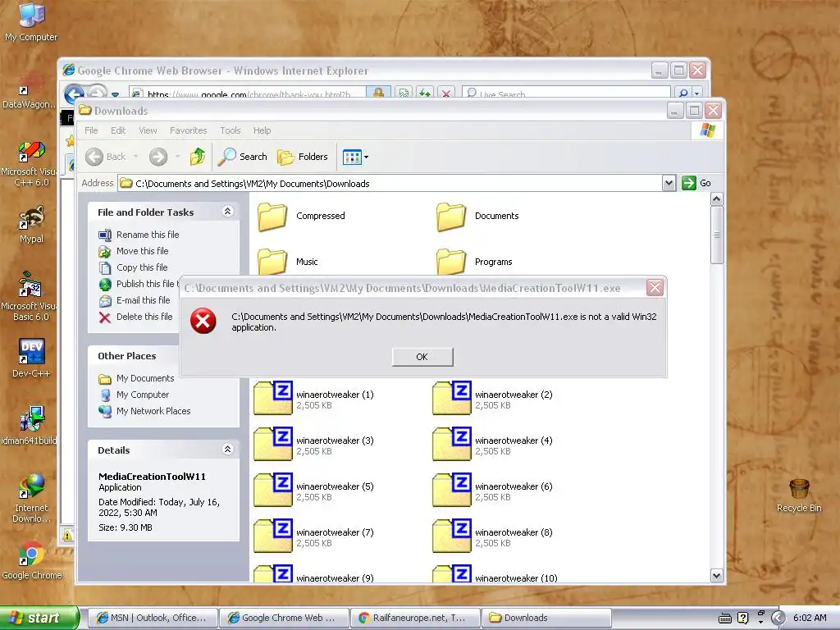
Task: Select the Mypal browser desktop icon
Action: pyautogui.click(x=31, y=226)
